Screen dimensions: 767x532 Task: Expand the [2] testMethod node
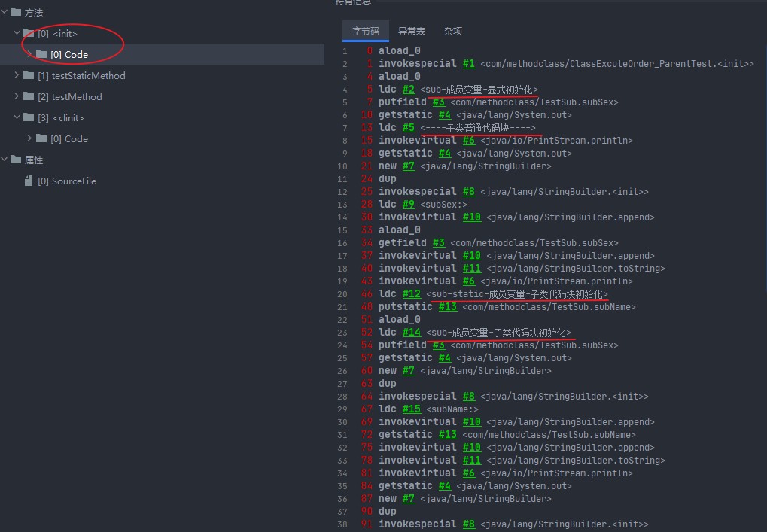tap(17, 96)
